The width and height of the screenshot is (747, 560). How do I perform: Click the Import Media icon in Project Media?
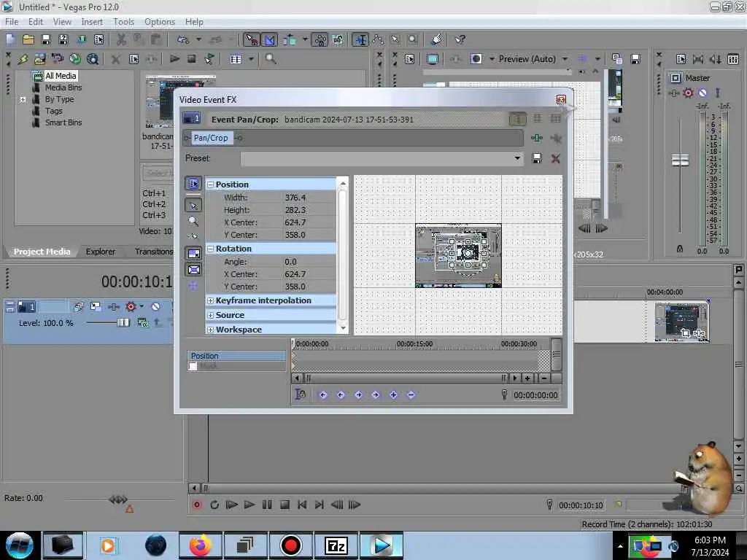[x=39, y=59]
